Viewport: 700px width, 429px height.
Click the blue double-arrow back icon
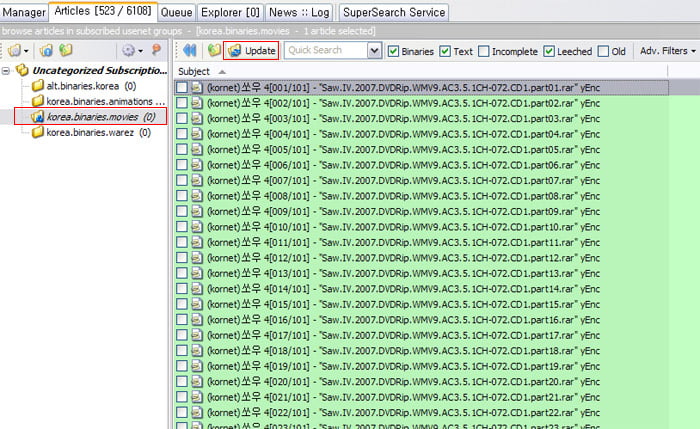(x=189, y=50)
